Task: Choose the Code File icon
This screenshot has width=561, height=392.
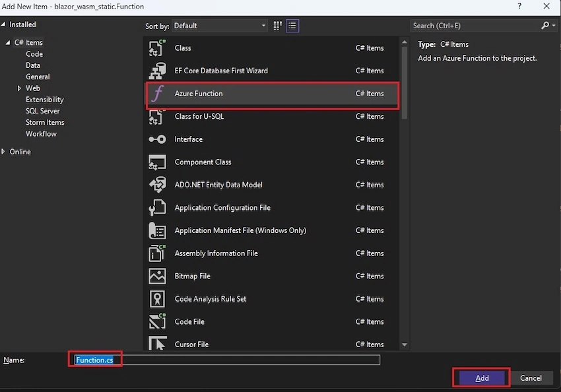Action: (157, 321)
